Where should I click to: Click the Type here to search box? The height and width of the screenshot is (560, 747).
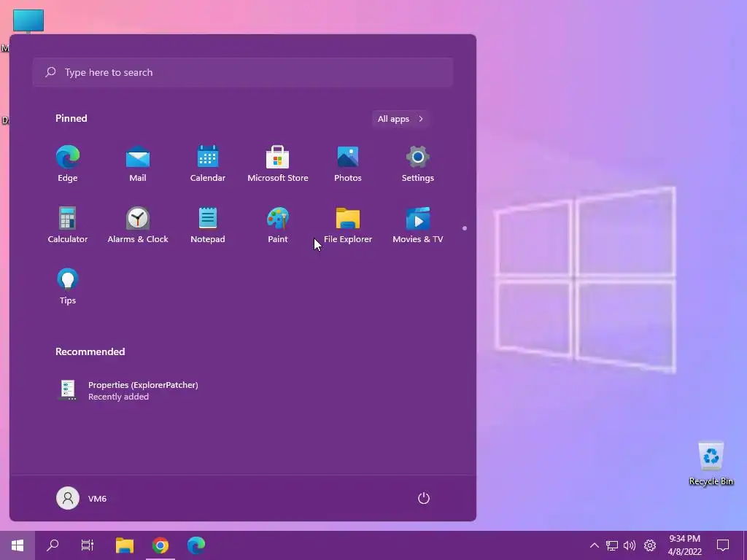click(x=242, y=72)
